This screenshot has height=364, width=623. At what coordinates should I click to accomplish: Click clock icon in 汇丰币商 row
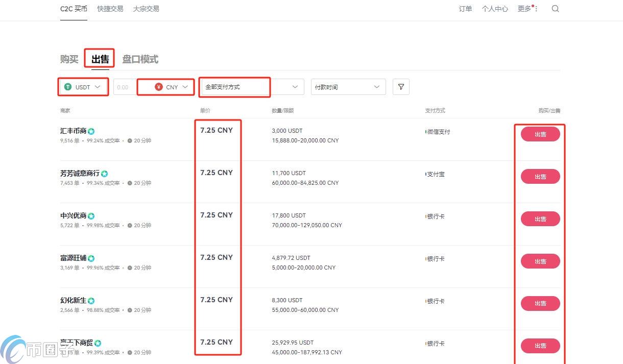130,140
